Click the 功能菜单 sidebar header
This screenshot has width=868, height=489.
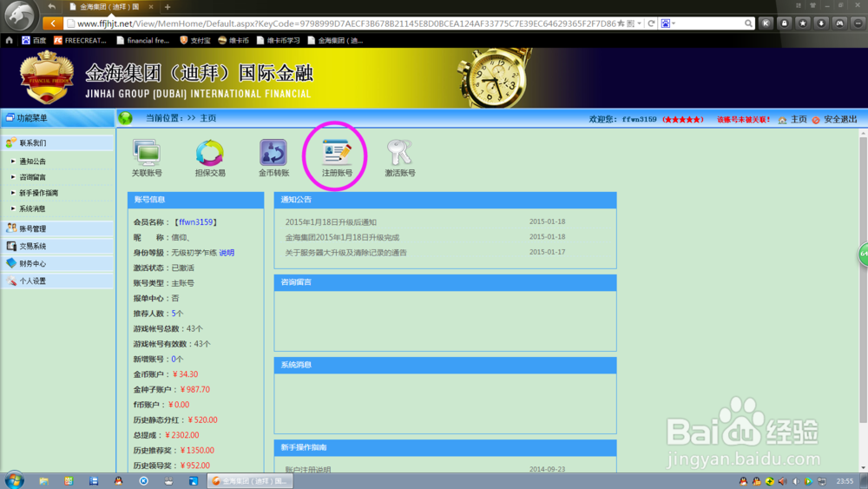coord(57,118)
